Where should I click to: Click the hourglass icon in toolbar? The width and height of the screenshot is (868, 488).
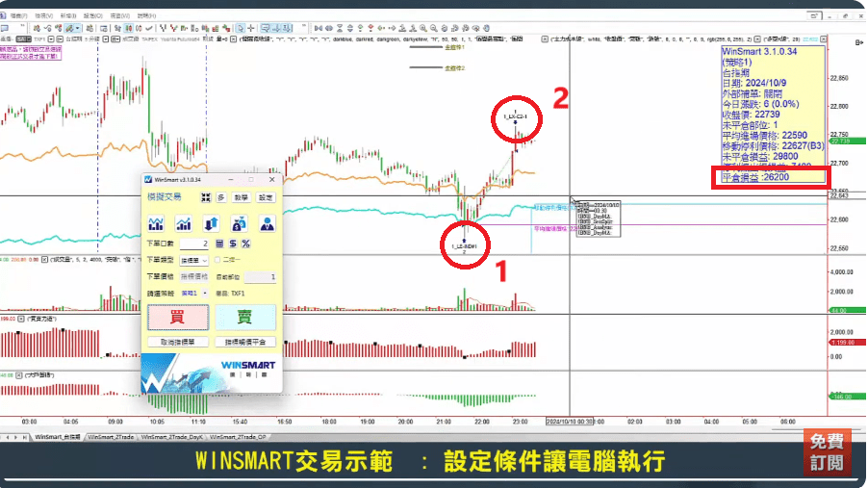click(x=340, y=28)
